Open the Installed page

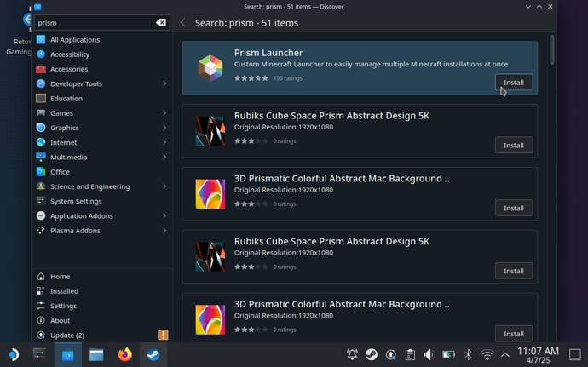tap(64, 291)
